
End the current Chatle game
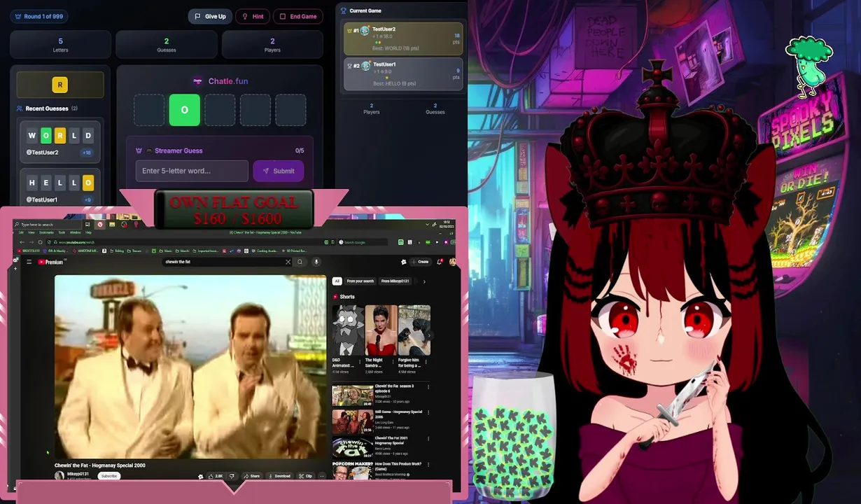(x=298, y=16)
